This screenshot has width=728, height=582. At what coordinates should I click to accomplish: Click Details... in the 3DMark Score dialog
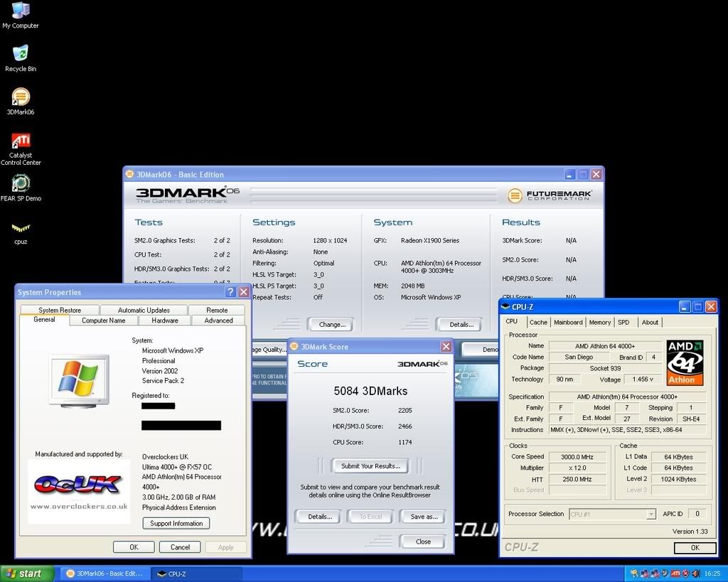[320, 517]
